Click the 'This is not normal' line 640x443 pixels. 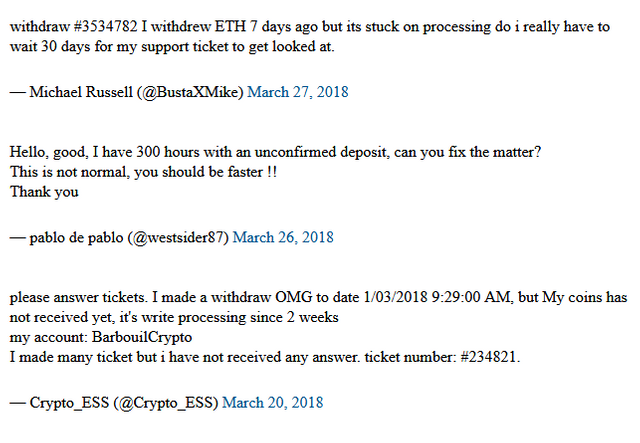(x=143, y=172)
